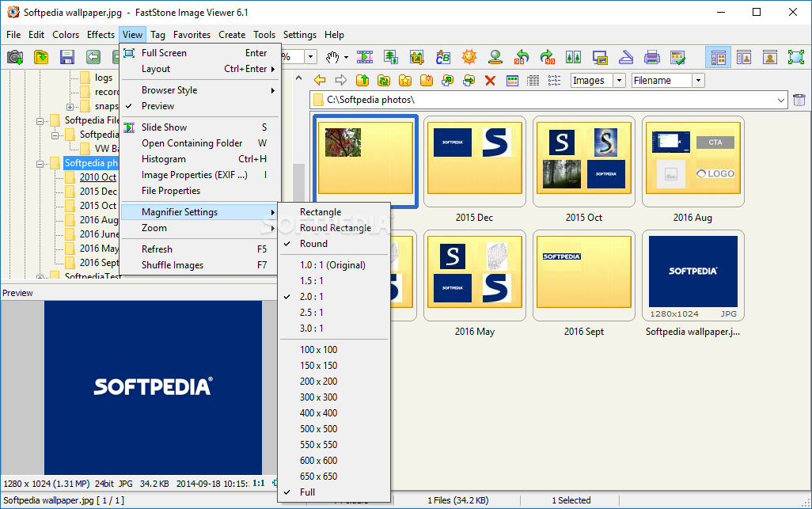This screenshot has height=509, width=812.
Task: Click the print icon in toolbar
Action: pyautogui.click(x=651, y=57)
